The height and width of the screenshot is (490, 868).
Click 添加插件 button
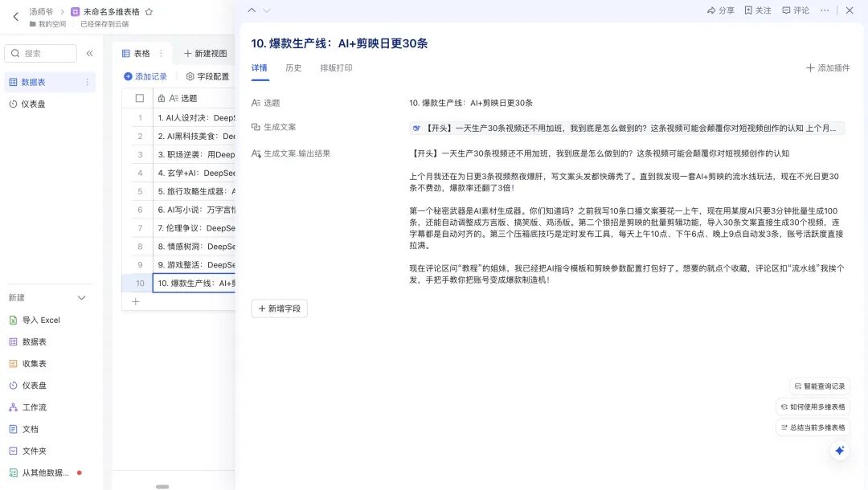click(828, 67)
